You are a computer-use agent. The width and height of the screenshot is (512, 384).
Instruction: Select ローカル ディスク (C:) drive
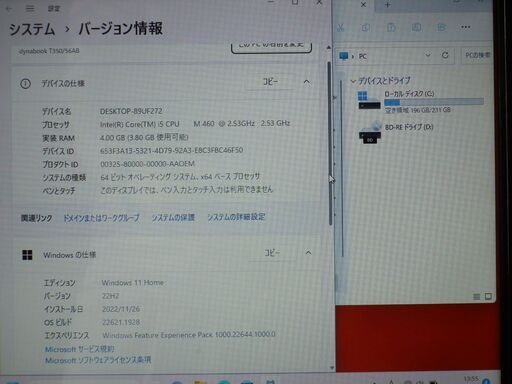(421, 102)
